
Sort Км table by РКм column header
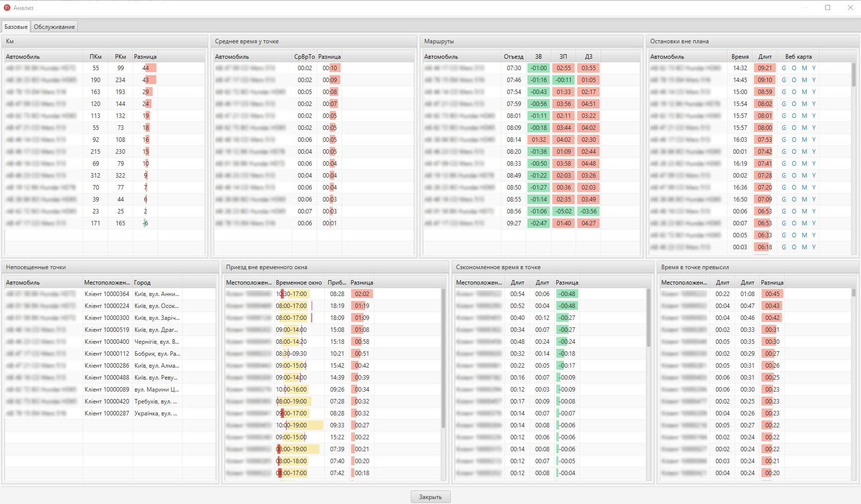click(x=121, y=57)
